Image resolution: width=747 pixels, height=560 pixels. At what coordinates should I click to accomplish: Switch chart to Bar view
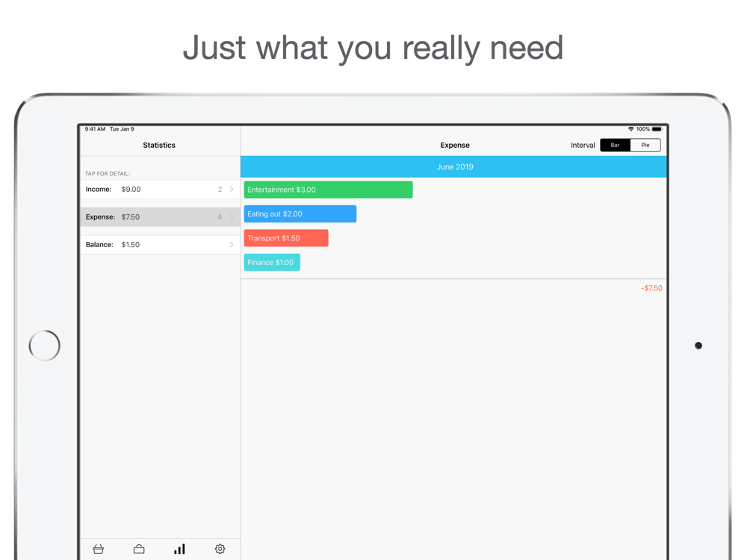[615, 146]
